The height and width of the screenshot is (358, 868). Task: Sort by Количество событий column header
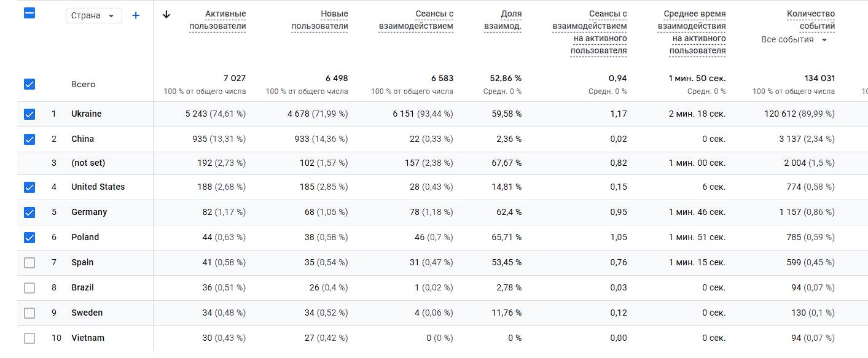(x=810, y=20)
